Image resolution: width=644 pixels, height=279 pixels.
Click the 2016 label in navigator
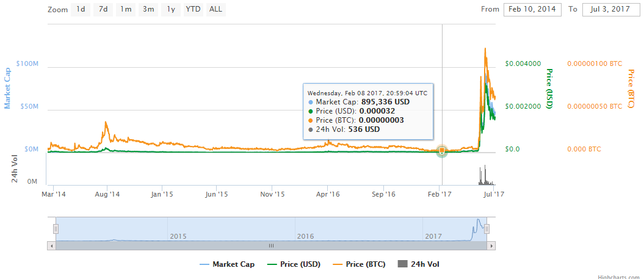306,236
